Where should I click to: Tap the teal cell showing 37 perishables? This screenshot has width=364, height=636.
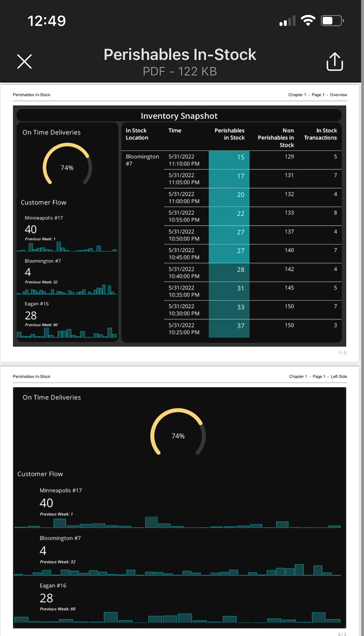point(229,328)
